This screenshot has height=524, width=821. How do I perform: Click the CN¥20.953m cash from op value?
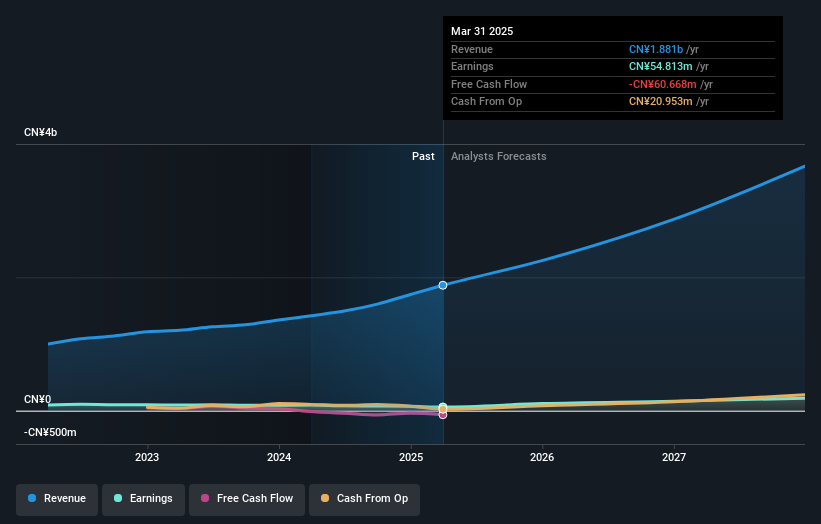[661, 102]
